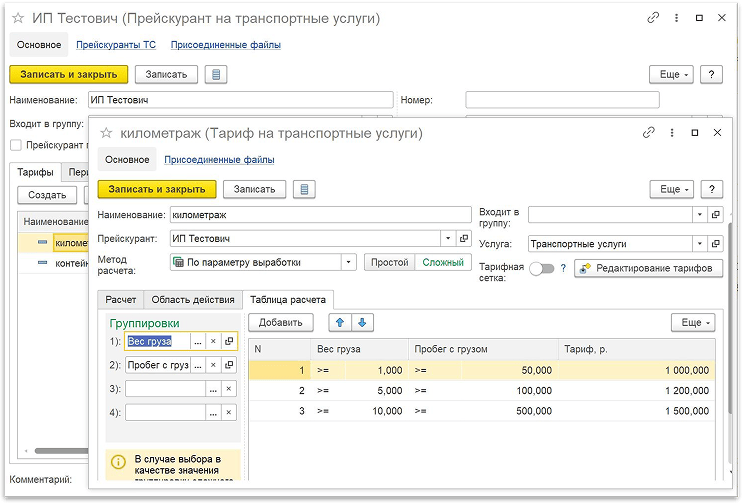Toggle the Тарифная сетка switch

pos(542,269)
